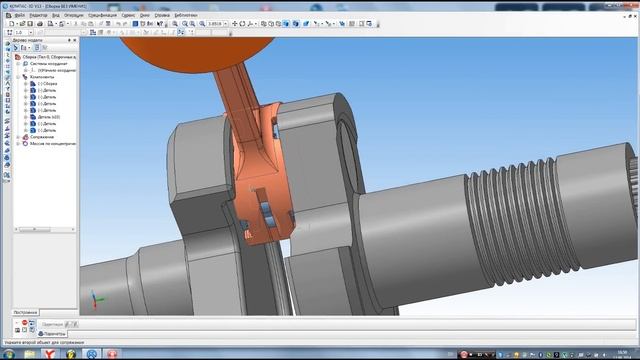Open the Windows Start button
Image resolution: width=640 pixels, height=360 pixels.
tap(9, 353)
